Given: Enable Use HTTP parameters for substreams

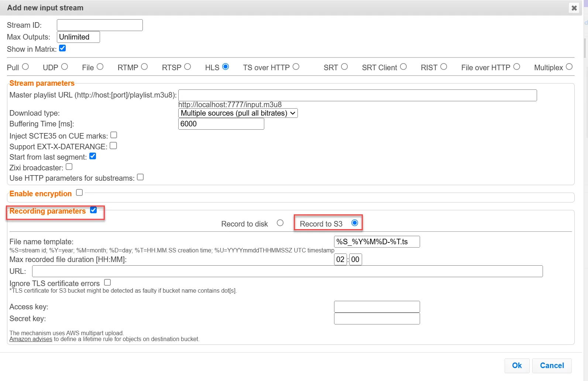Looking at the screenshot, I should coord(140,177).
